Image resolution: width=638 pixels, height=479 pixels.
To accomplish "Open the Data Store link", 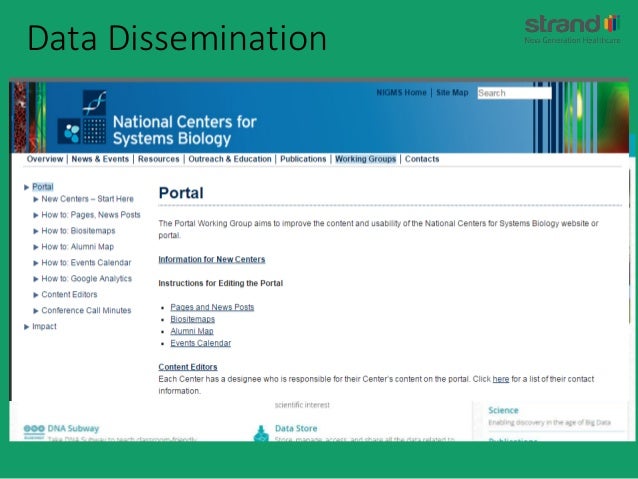I will pos(296,429).
